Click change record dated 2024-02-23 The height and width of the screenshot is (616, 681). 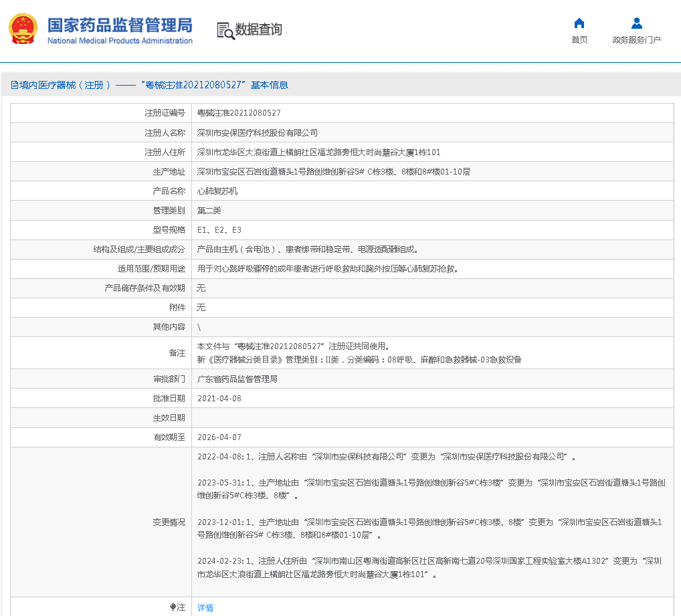tap(430, 568)
